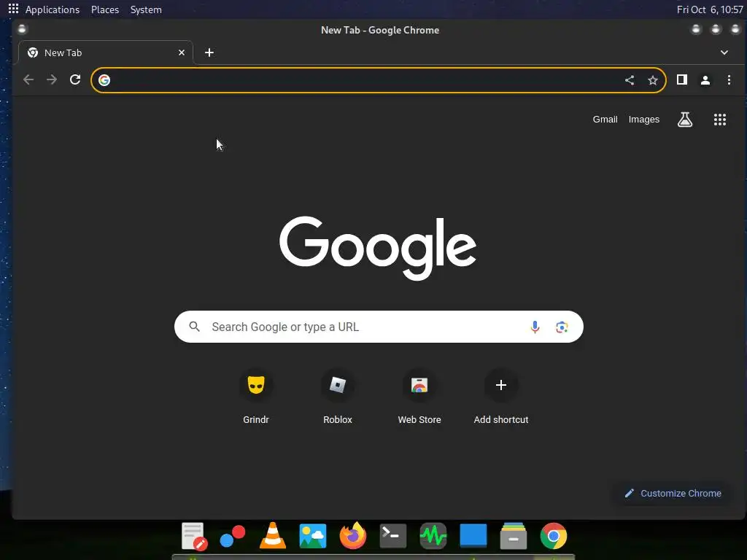Screen dimensions: 747x560
Task: Click the magnifier in Google search box
Action: point(194,327)
